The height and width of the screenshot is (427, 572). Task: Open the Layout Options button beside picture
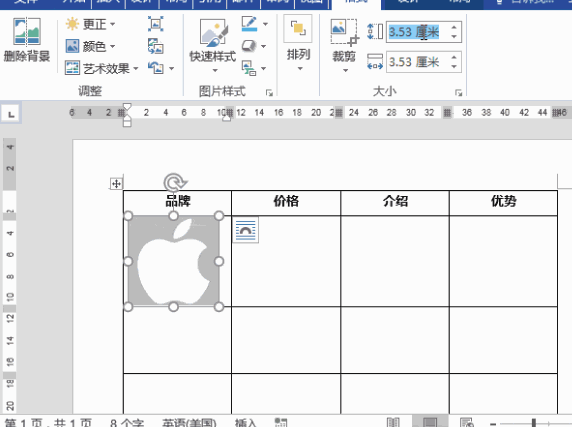pos(246,230)
